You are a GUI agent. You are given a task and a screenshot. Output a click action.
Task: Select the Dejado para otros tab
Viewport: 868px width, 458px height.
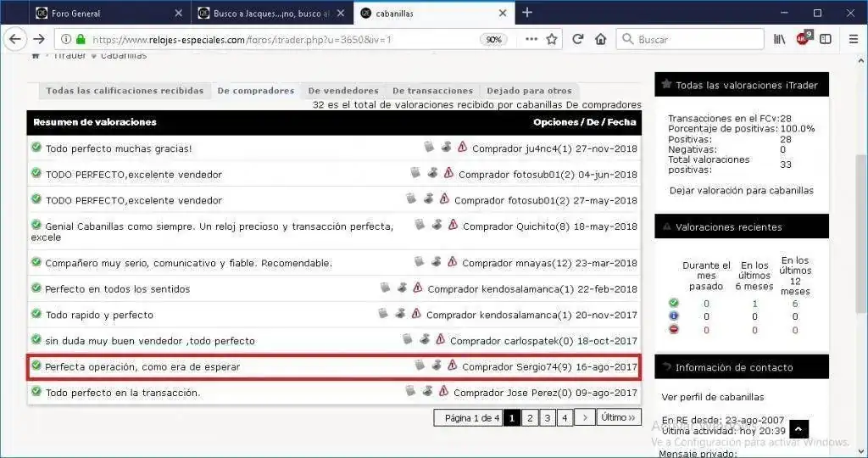pos(529,91)
